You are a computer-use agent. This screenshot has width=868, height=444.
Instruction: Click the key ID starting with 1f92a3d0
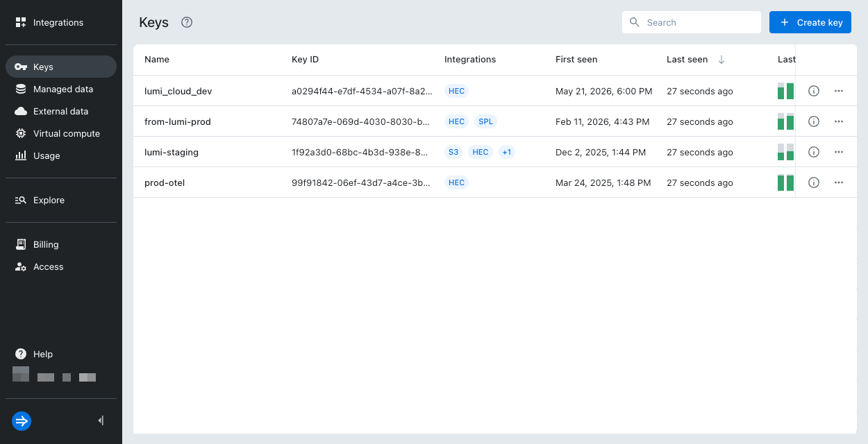point(361,152)
